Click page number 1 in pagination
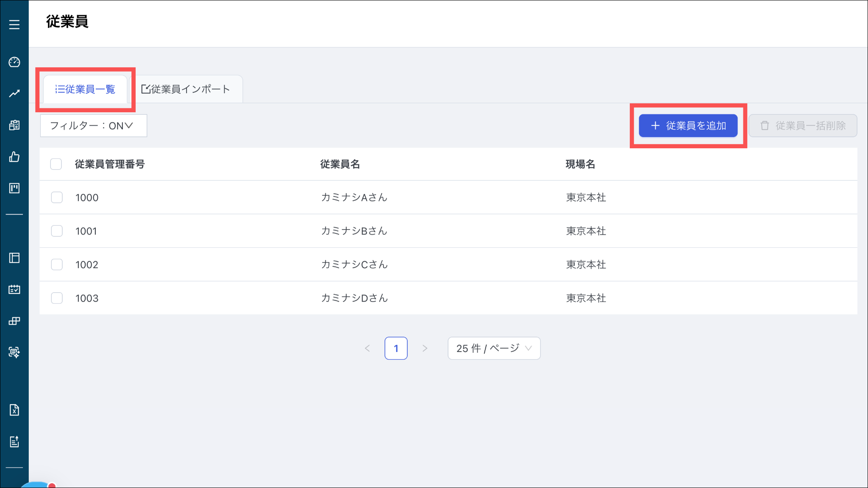 click(396, 348)
